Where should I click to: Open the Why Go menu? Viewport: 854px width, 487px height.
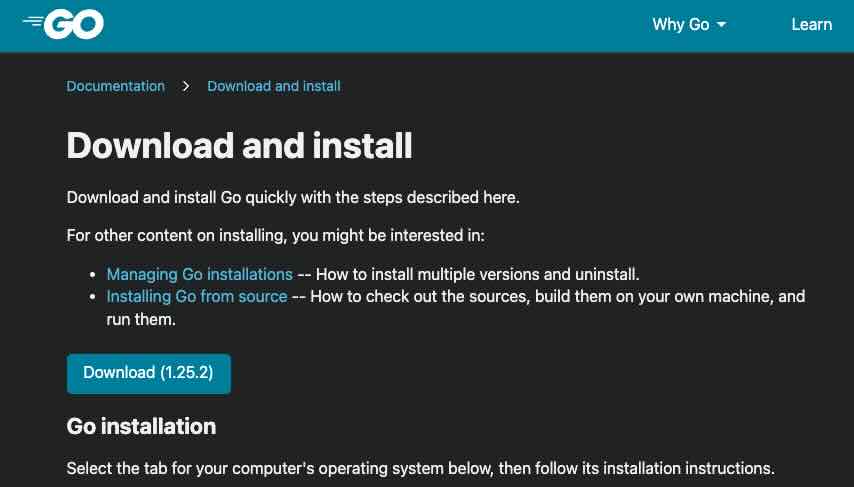point(680,24)
